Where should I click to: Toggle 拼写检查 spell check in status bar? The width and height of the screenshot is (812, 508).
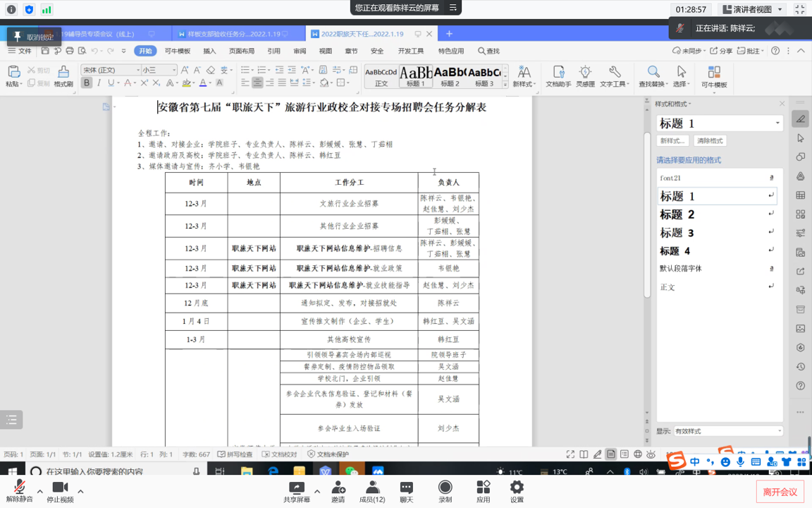[x=235, y=454]
